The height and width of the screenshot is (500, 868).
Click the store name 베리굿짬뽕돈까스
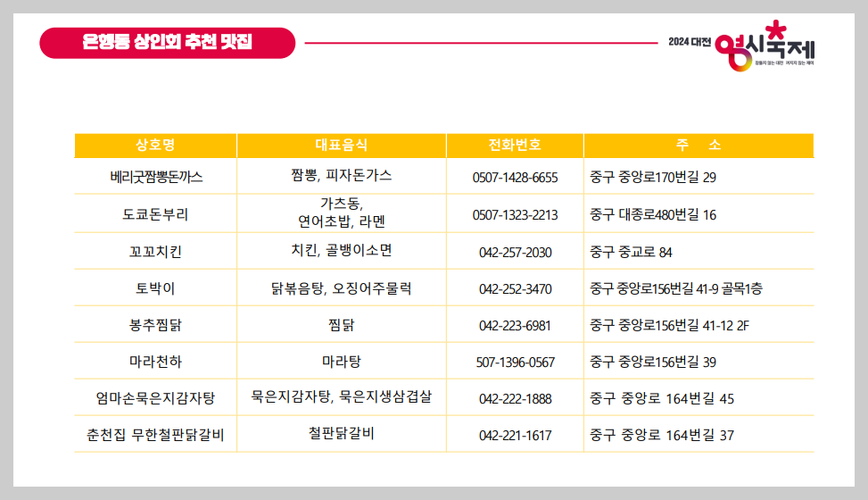point(156,177)
